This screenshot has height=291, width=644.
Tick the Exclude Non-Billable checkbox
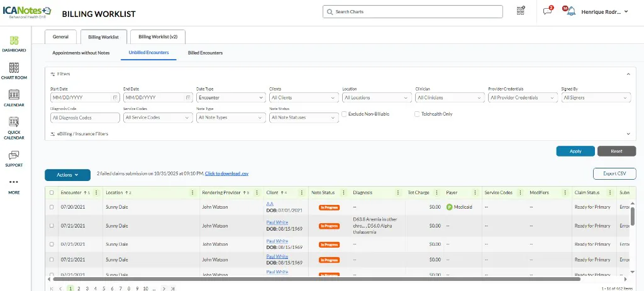pyautogui.click(x=344, y=114)
